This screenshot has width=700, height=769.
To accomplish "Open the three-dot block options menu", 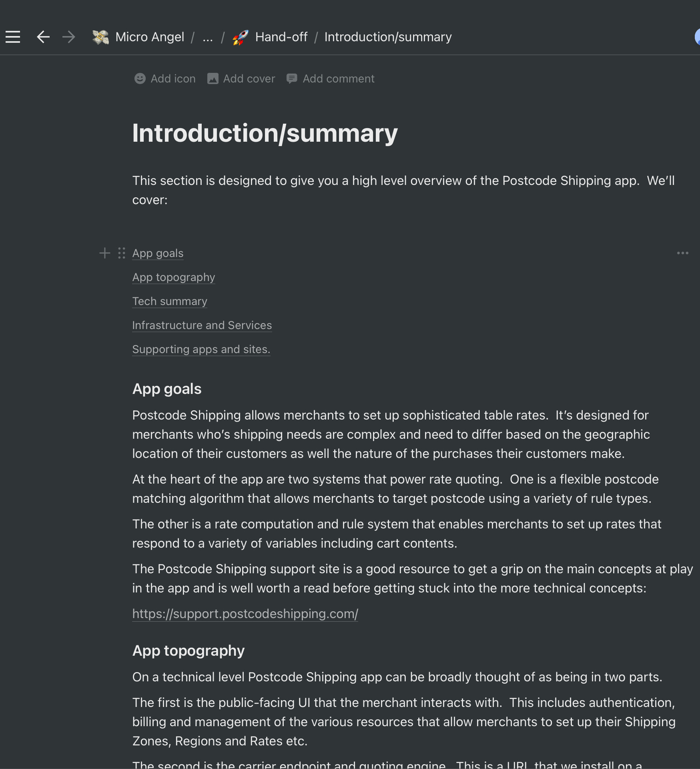I will tap(682, 253).
